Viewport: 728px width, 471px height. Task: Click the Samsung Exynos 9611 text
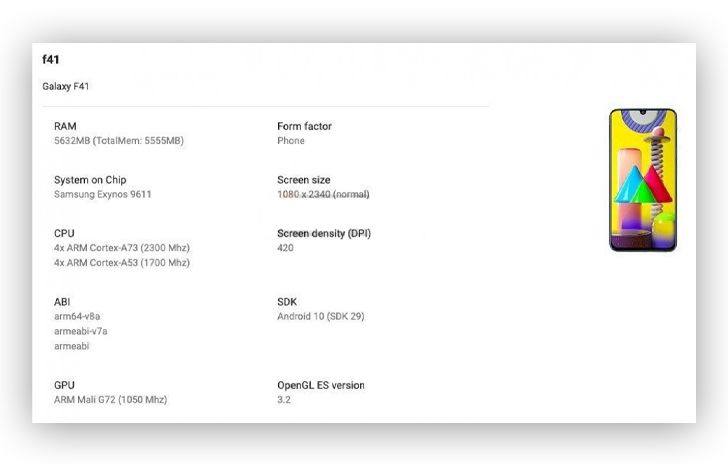tap(103, 194)
